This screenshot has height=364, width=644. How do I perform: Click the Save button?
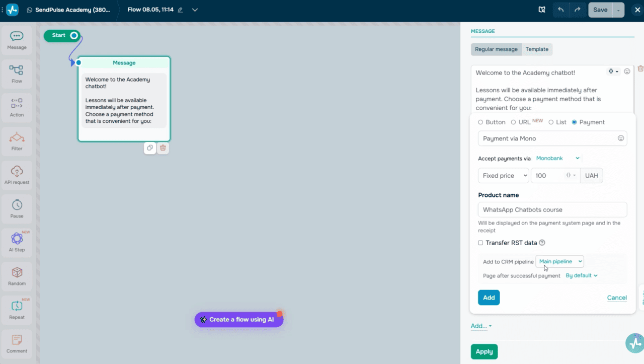click(x=600, y=10)
